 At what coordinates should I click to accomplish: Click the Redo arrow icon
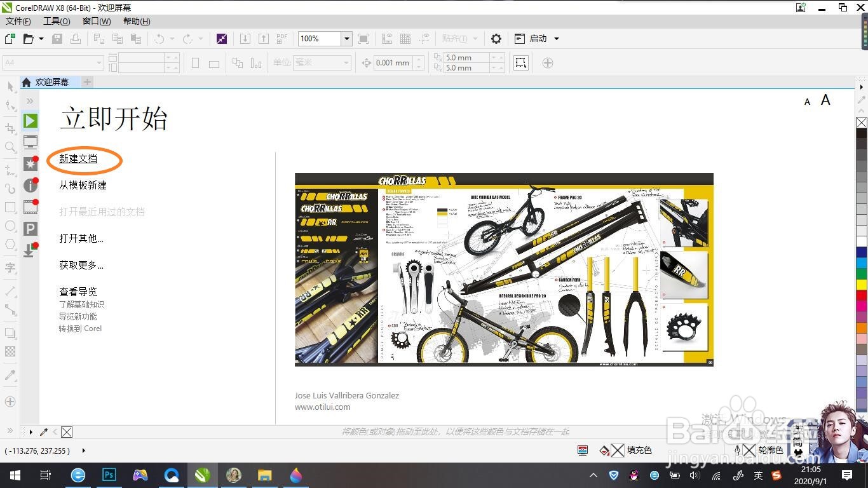(x=187, y=39)
